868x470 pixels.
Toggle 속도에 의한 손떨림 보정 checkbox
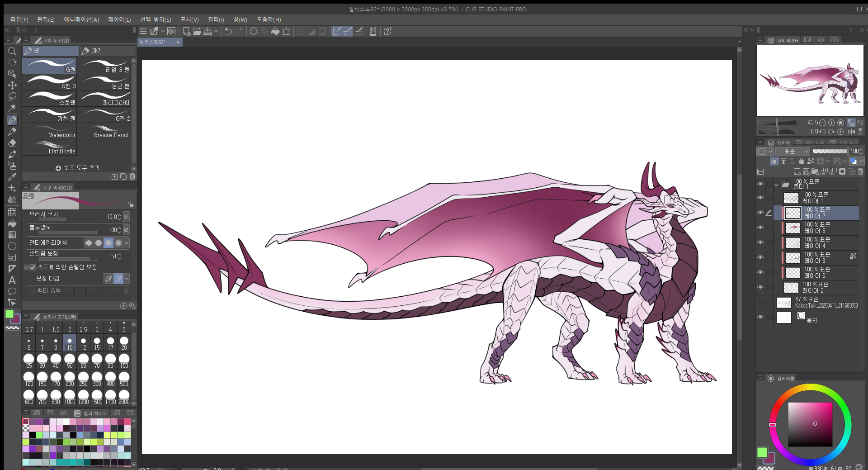click(x=33, y=267)
